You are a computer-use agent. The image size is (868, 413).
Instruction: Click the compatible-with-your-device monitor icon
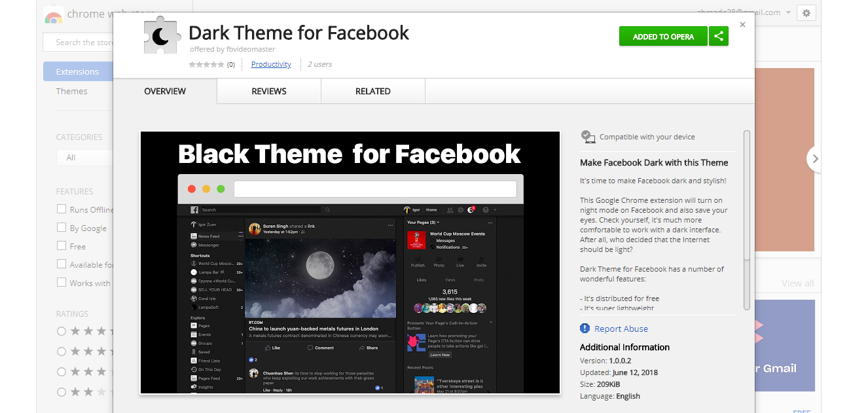pyautogui.click(x=588, y=137)
